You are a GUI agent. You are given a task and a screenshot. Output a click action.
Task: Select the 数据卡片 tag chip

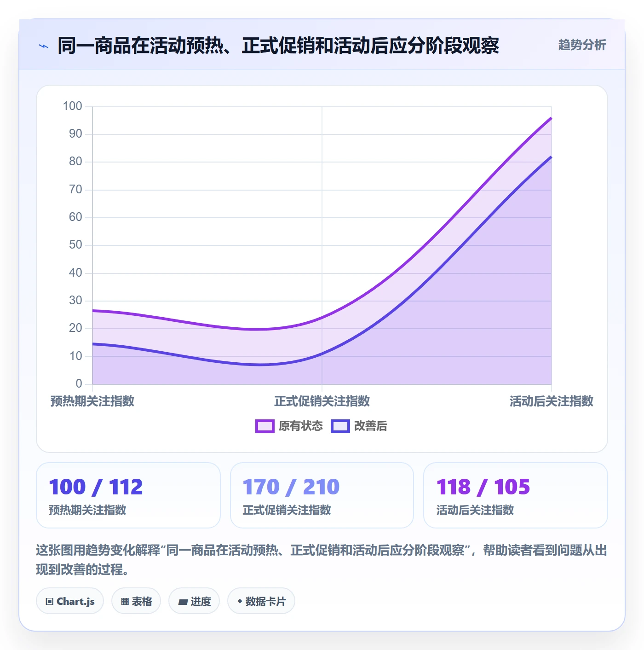pyautogui.click(x=261, y=601)
